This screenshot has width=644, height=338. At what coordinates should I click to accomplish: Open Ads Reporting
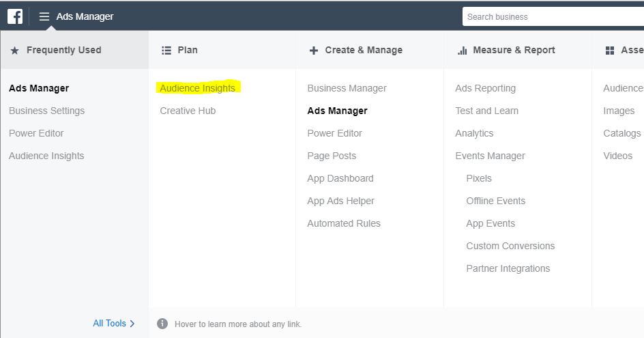486,88
